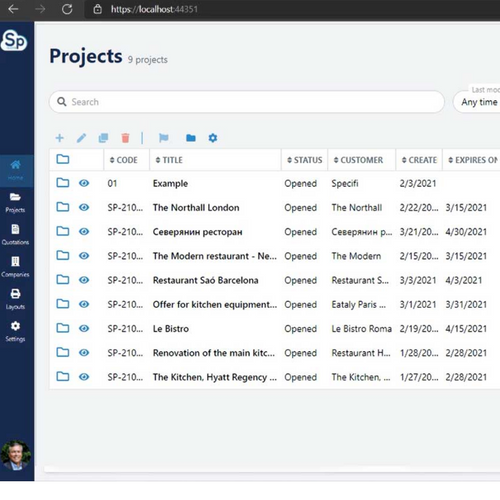Toggle eye icon for The Northall London

coord(84,207)
